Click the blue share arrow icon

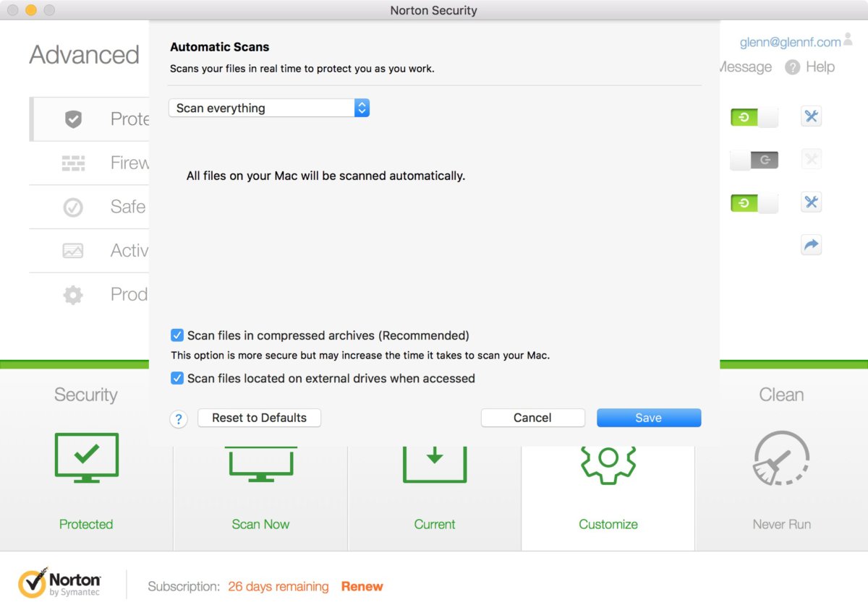pyautogui.click(x=811, y=245)
